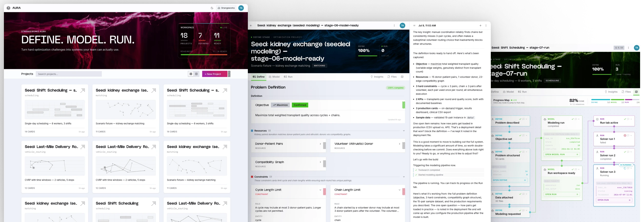Toggle dark mode with the moon icon
This screenshot has height=222, width=644.
click(x=212, y=8)
